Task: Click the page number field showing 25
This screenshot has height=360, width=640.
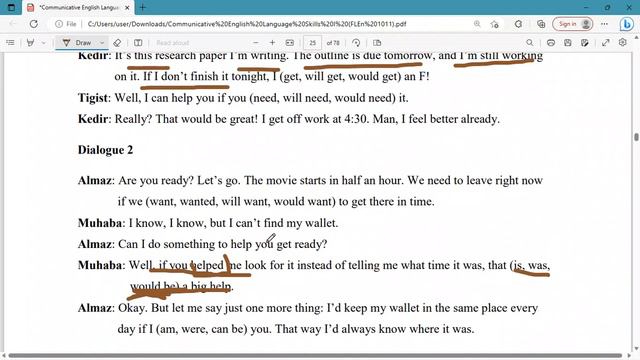Action: (312, 42)
